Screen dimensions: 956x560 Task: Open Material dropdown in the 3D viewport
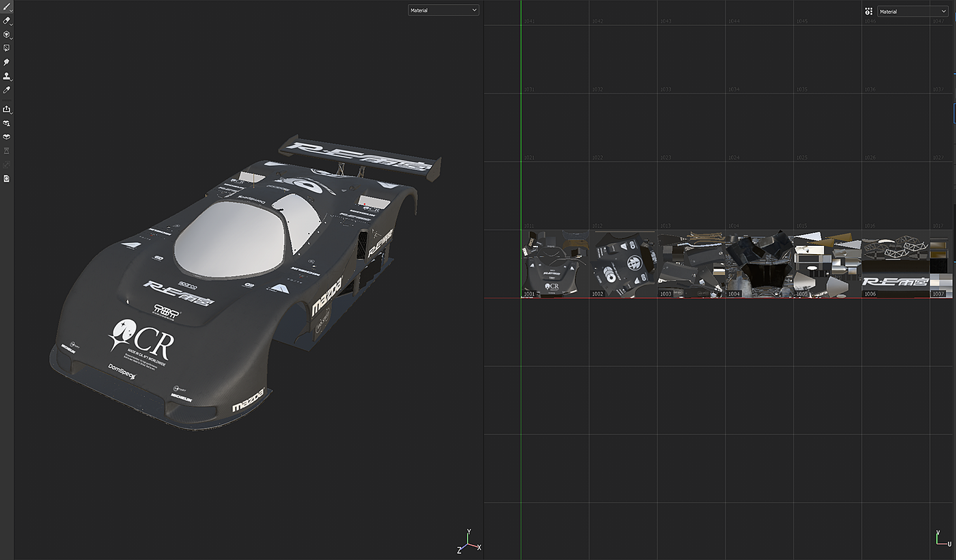[443, 10]
